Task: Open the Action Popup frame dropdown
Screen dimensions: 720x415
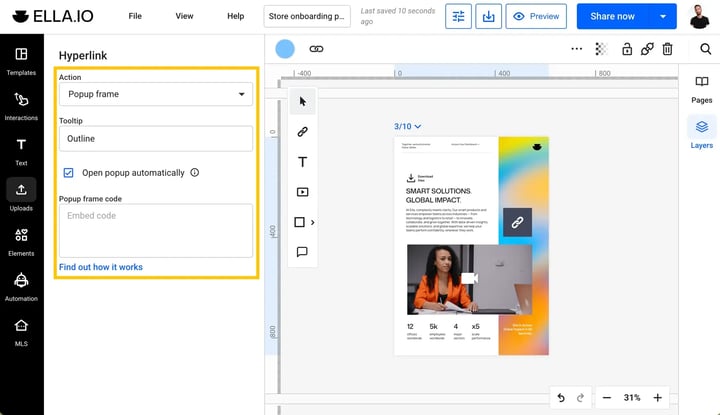Action: 156,94
